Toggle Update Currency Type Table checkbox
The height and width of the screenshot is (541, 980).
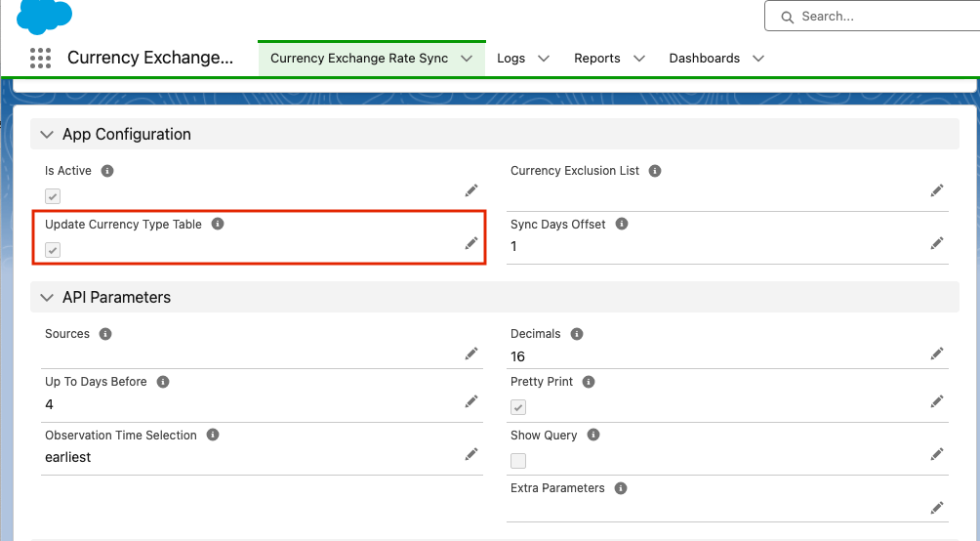[53, 250]
